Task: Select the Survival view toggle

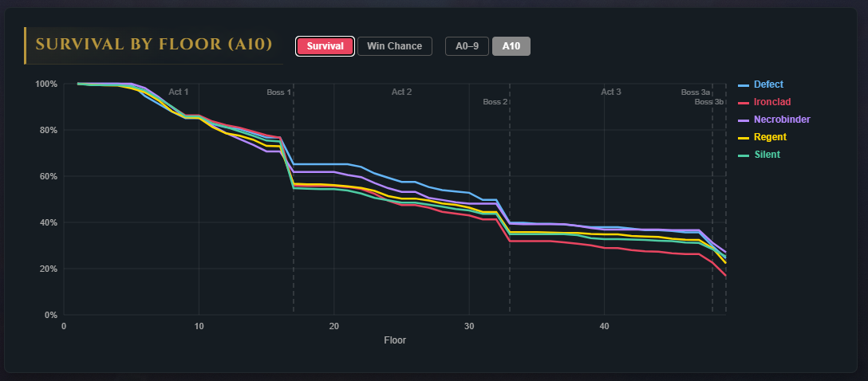Action: click(325, 46)
